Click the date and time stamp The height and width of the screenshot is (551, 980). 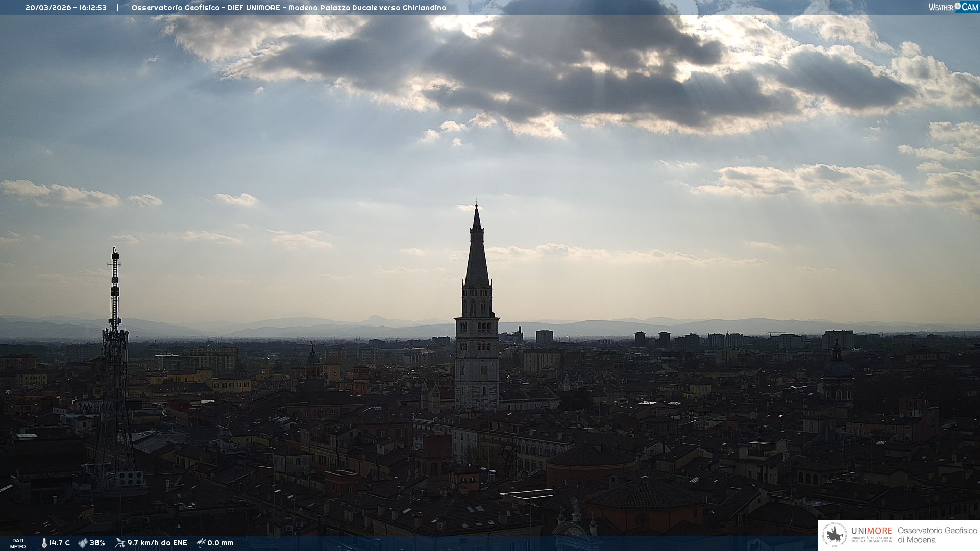pyautogui.click(x=66, y=8)
